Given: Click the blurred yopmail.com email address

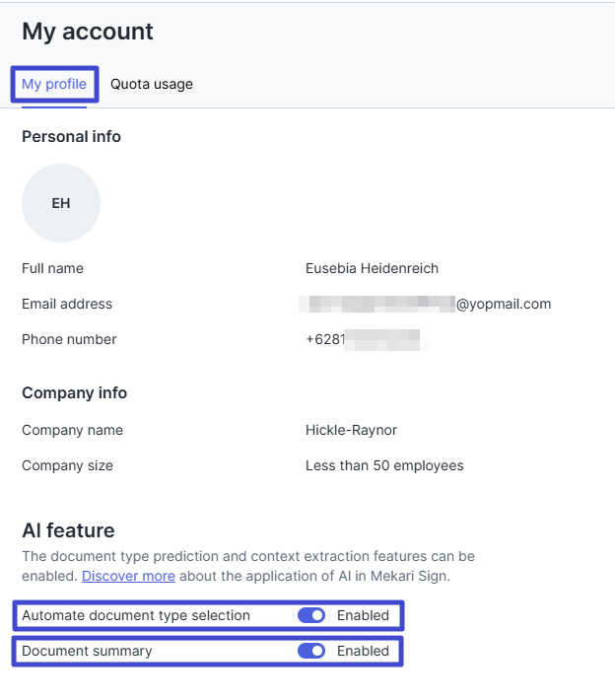Looking at the screenshot, I should click(x=426, y=304).
